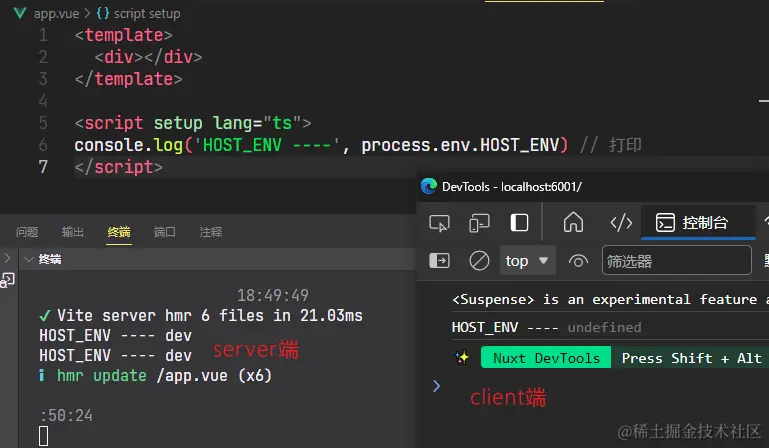
Task: Click the terminal icon in left gutter
Action: pyautogui.click(x=7, y=280)
